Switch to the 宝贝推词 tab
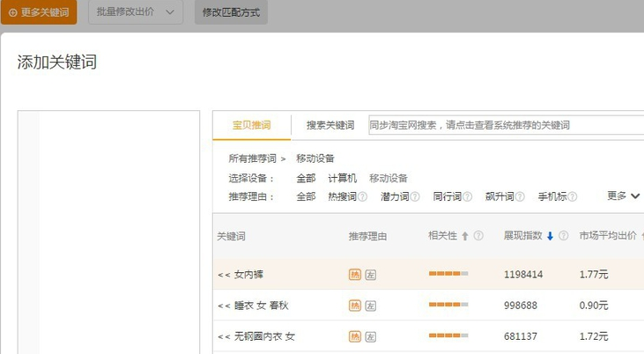Viewport: 644px width, 354px height. coord(251,125)
